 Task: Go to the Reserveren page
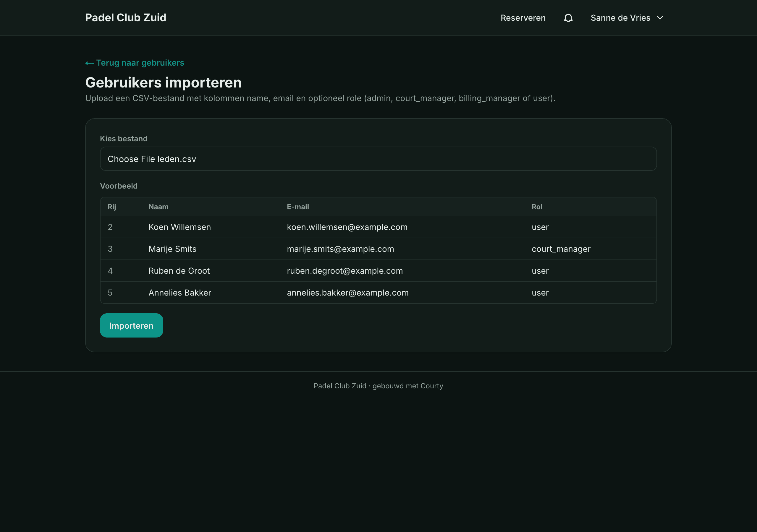coord(523,18)
